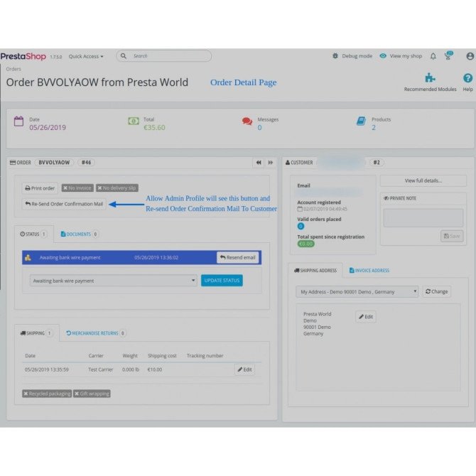Click the Change address button
The height and width of the screenshot is (476, 476).
(x=436, y=291)
